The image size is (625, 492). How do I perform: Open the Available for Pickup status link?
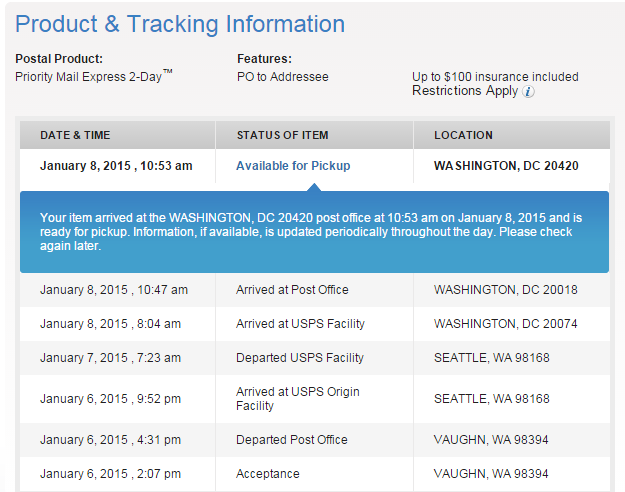293,165
